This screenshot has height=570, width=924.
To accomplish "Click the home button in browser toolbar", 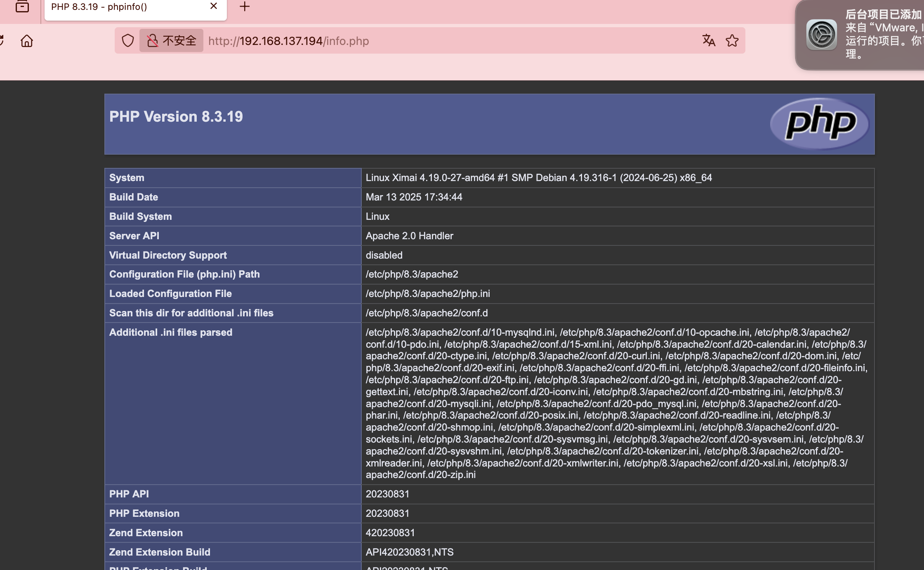I will (x=27, y=41).
